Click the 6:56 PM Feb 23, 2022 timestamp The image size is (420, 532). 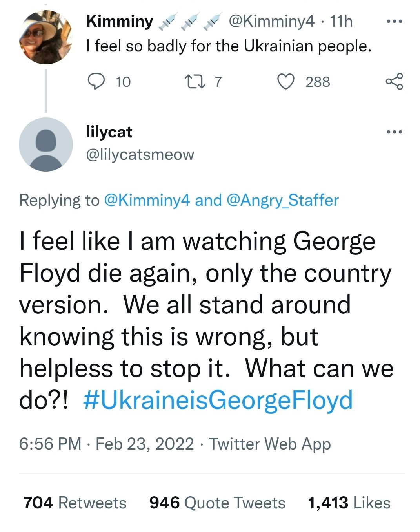(106, 444)
